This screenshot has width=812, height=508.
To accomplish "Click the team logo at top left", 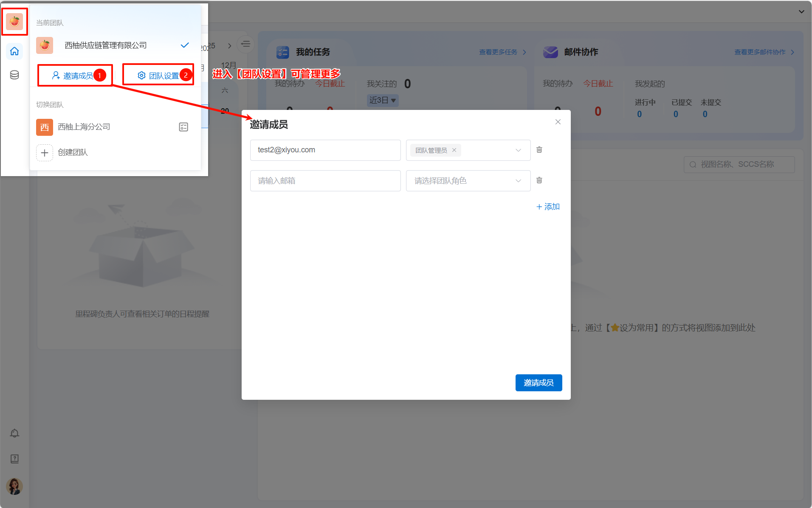I will [14, 21].
